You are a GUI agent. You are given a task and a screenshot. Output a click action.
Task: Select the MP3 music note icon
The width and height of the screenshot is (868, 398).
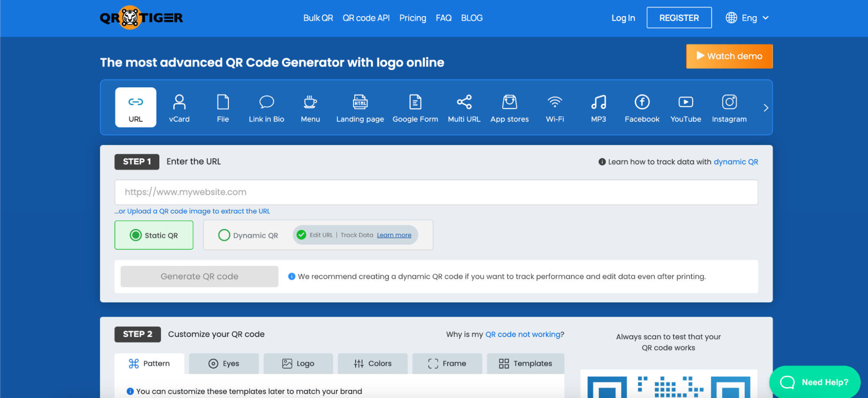[598, 102]
